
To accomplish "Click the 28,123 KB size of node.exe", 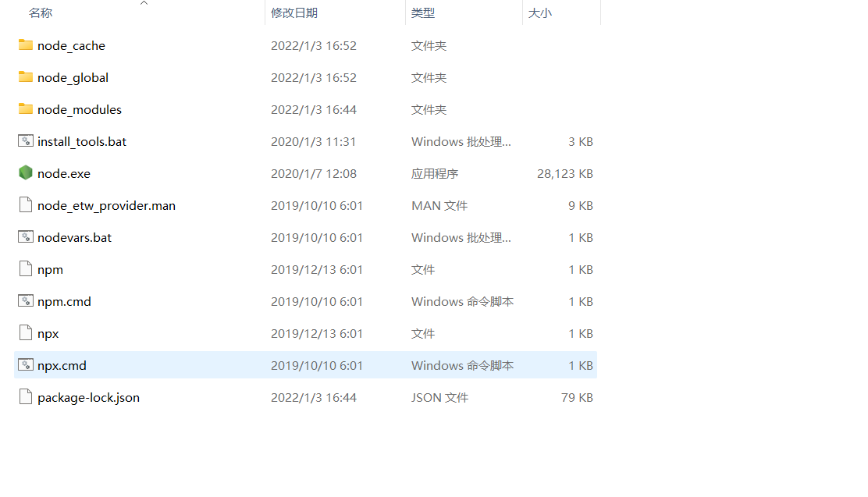I will (x=565, y=174).
